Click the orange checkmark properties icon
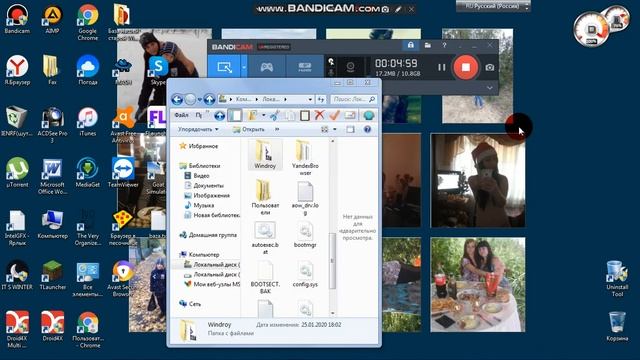Viewport: 640px width, 360px height. click(334, 116)
